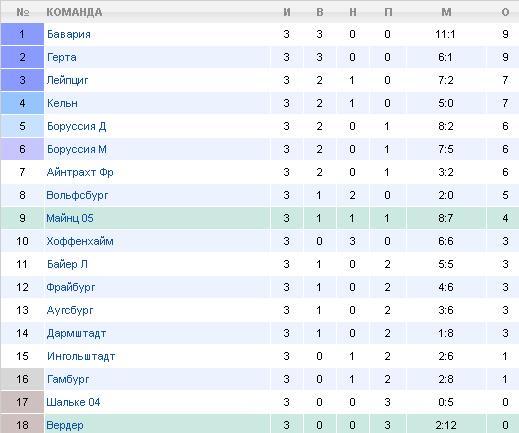519x433 pixels.
Task: Click Айнтрахт Фр team link
Action: [x=80, y=172]
